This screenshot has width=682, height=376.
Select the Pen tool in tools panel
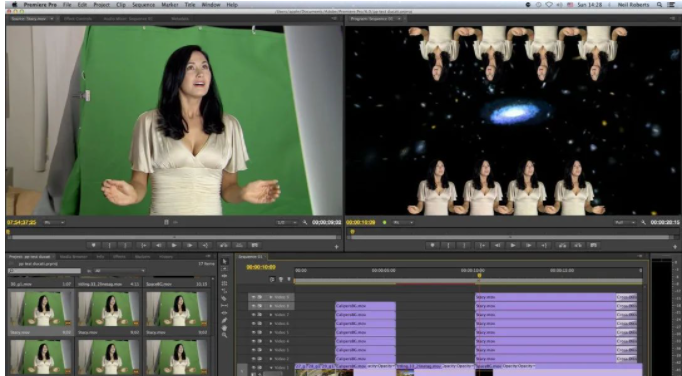pos(224,321)
